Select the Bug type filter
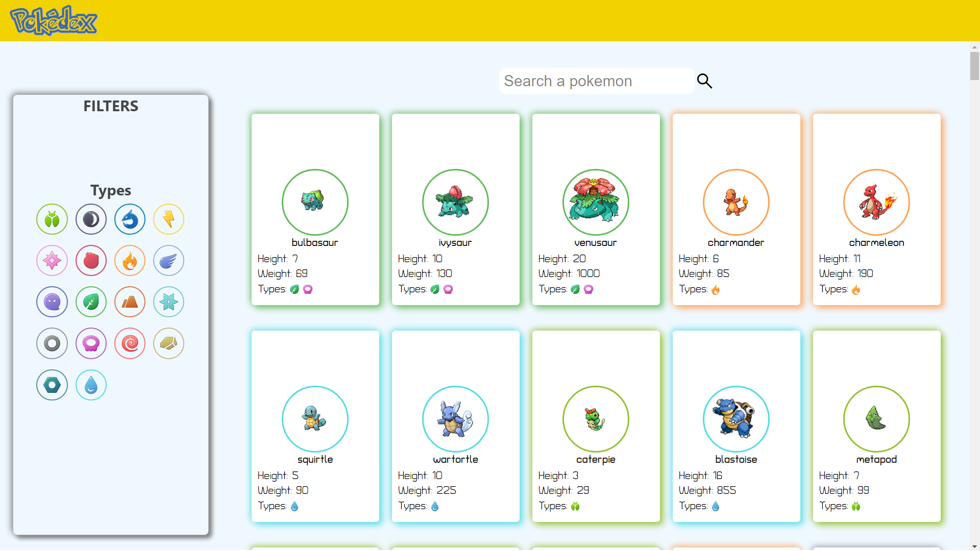 coord(52,219)
